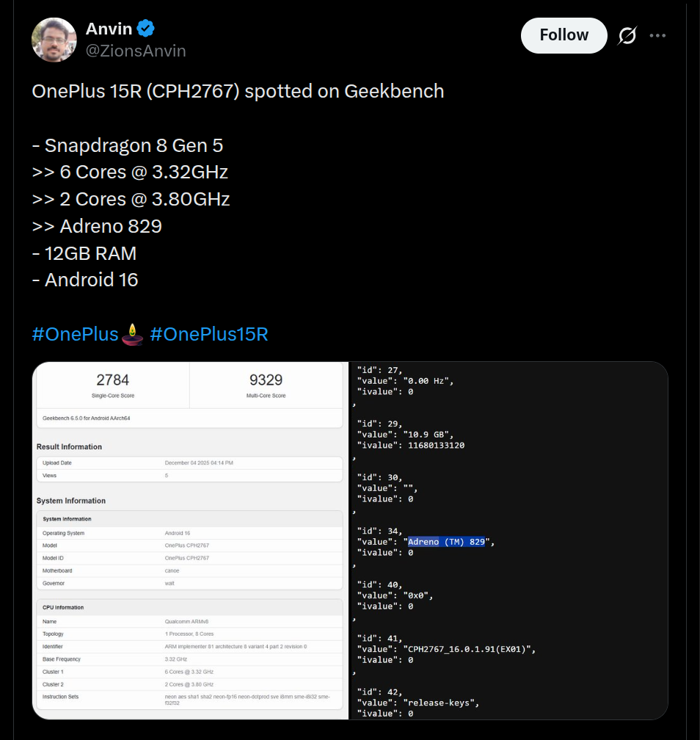Click the highlighted Adreno (TM) 829 text

pos(446,542)
